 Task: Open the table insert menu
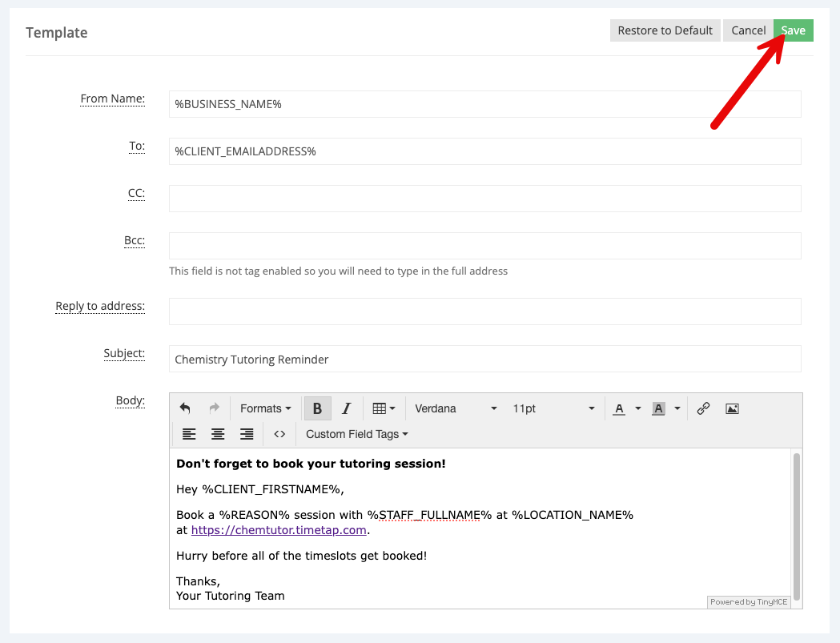click(x=384, y=408)
